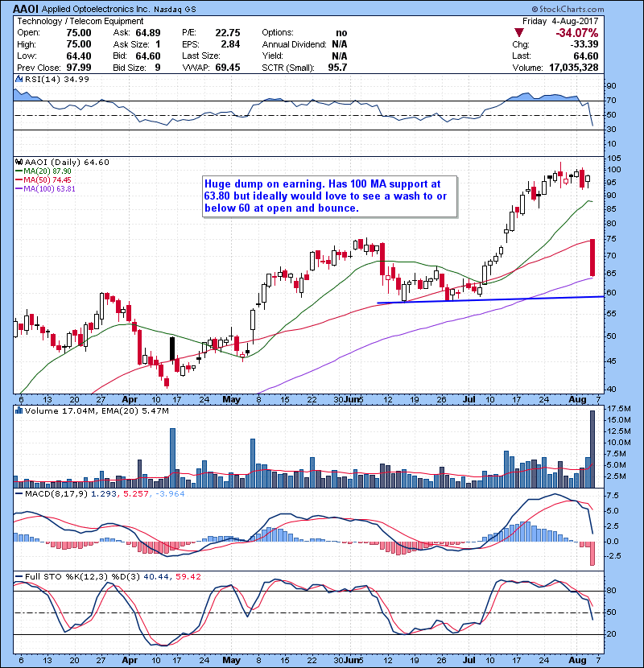Click the Options value no
Image resolution: width=644 pixels, height=668 pixels.
(x=341, y=33)
